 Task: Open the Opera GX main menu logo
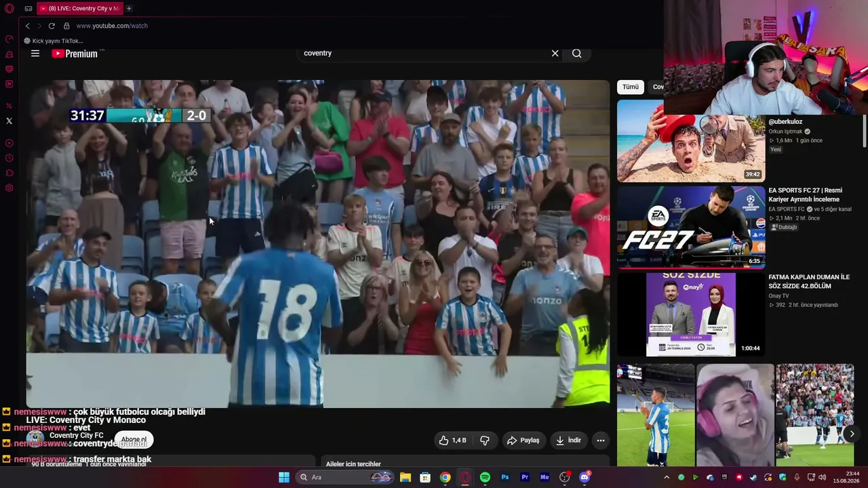(9, 9)
